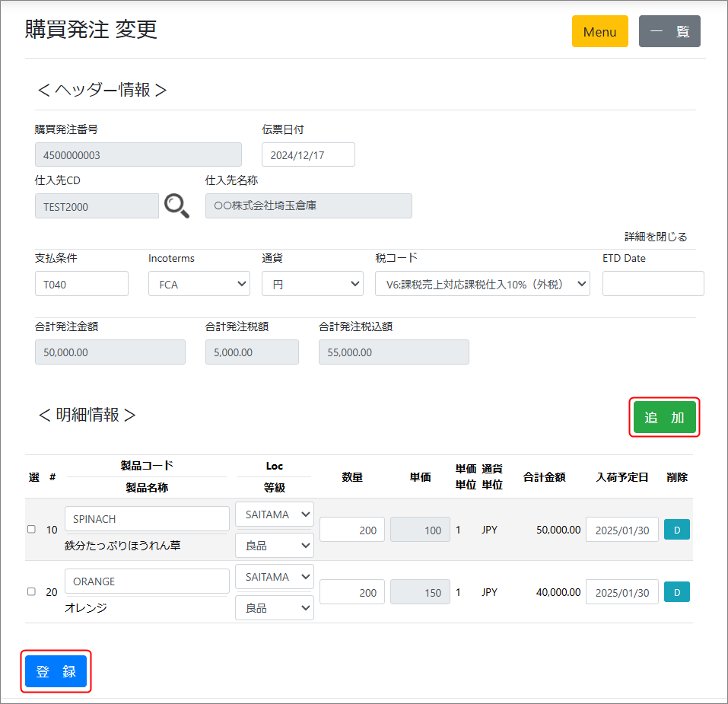Check the selection box for row 10
Viewport: 728px width, 704px height.
[31, 530]
